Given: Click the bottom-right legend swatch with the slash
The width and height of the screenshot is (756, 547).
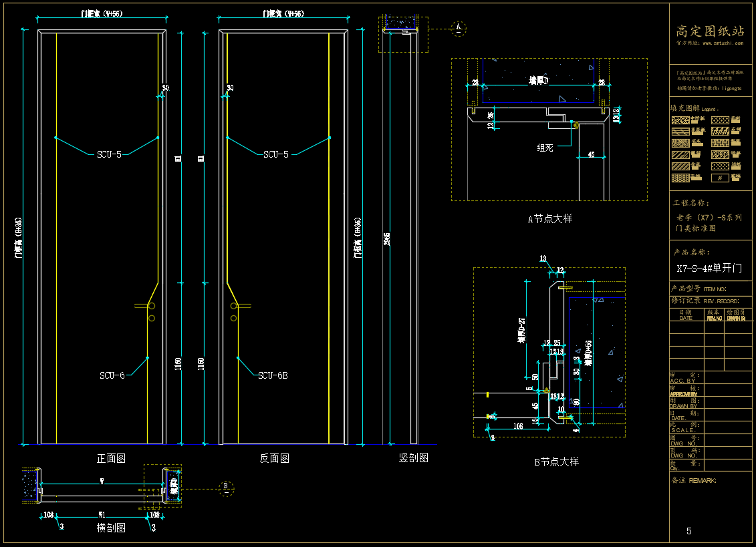Looking at the screenshot, I should [719, 178].
